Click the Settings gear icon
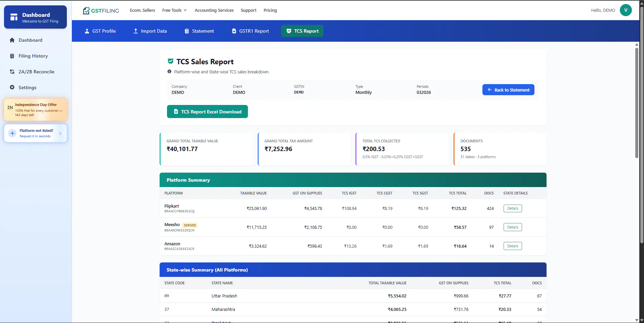The image size is (644, 323). click(12, 87)
